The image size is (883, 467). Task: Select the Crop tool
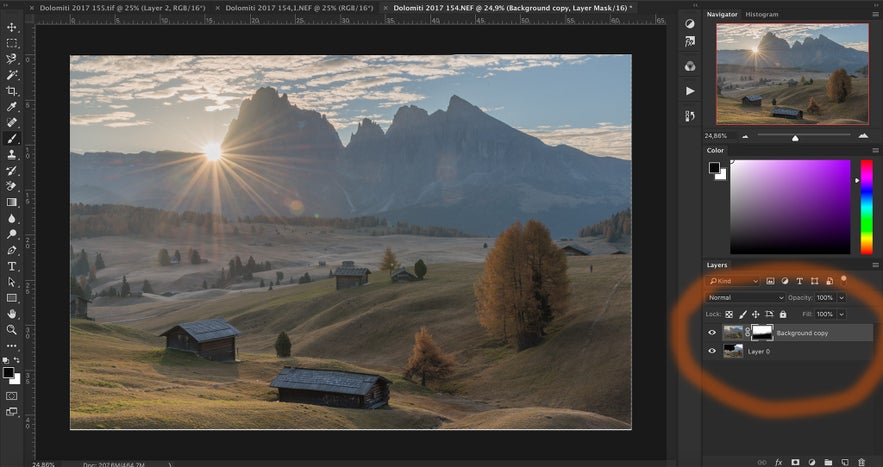pos(11,91)
